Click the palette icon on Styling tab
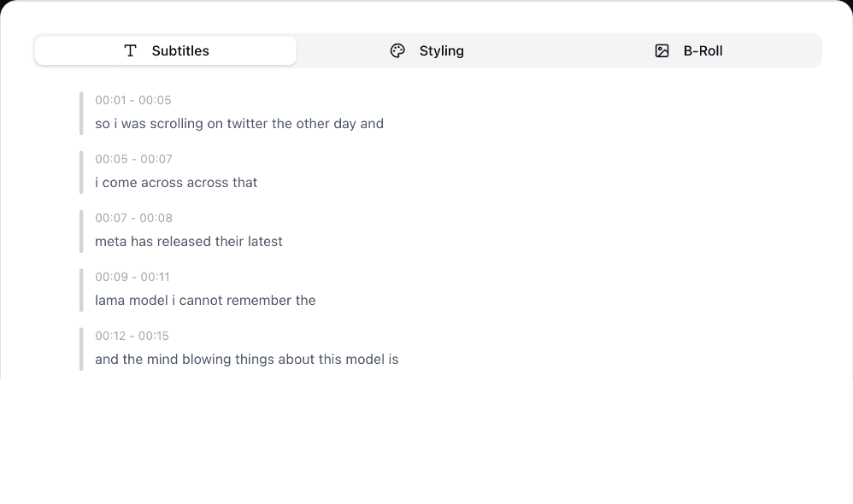Viewport: 853px width, 504px height. (397, 50)
